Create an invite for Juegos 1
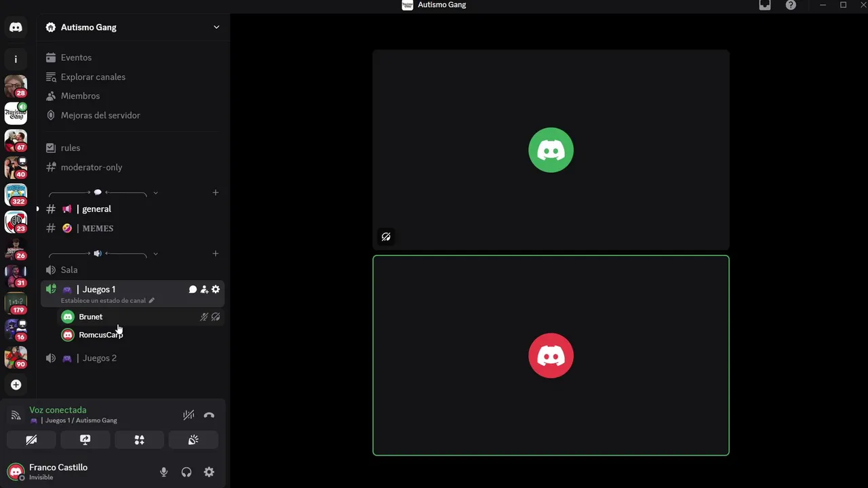 pyautogui.click(x=204, y=289)
